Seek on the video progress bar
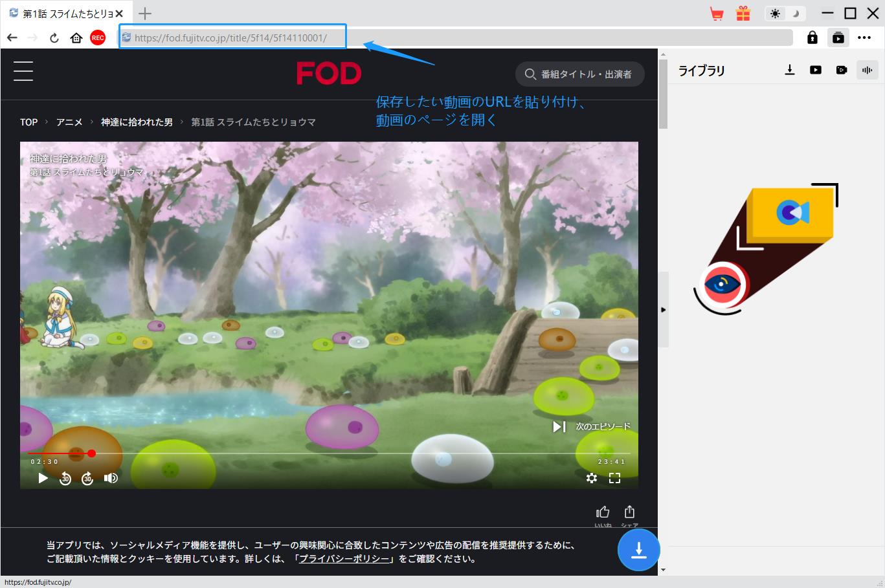Screen dimensions: 885x588 [x=329, y=453]
